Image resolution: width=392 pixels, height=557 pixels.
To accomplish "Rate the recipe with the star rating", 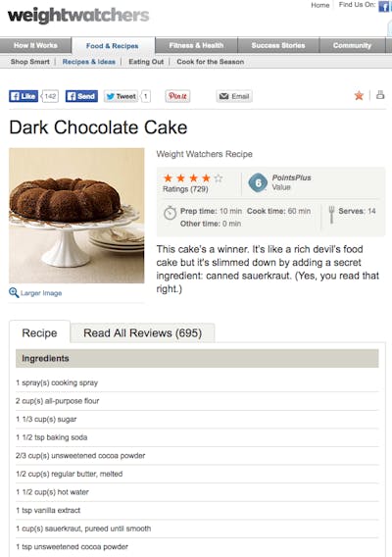I will pyautogui.click(x=193, y=177).
